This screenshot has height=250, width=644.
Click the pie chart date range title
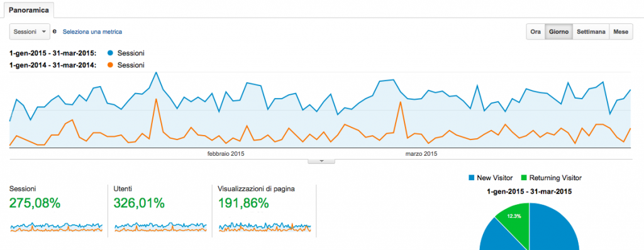click(x=529, y=192)
